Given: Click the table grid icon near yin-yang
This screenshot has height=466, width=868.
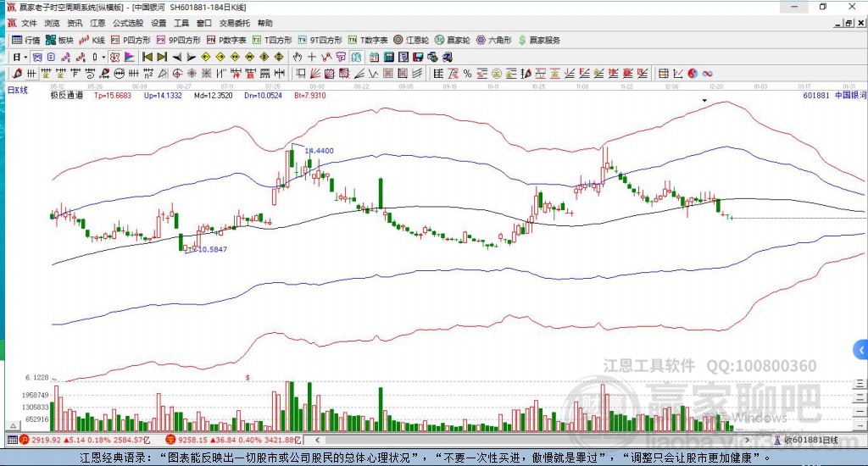Looking at the screenshot, I should click(663, 73).
